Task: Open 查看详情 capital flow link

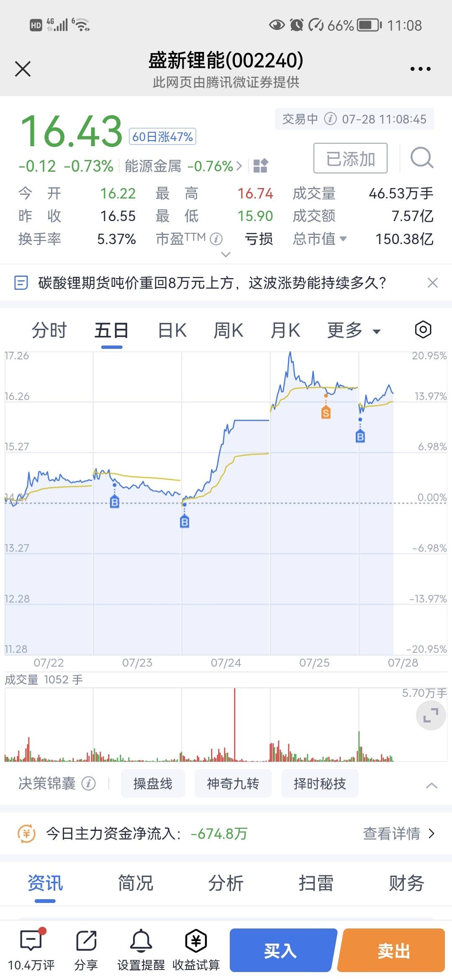Action: [x=399, y=833]
